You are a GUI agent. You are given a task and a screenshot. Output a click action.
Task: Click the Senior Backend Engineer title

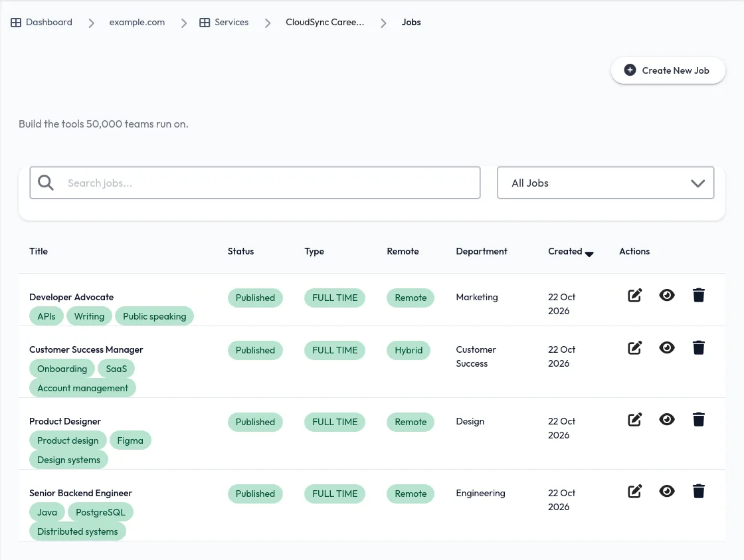(80, 493)
